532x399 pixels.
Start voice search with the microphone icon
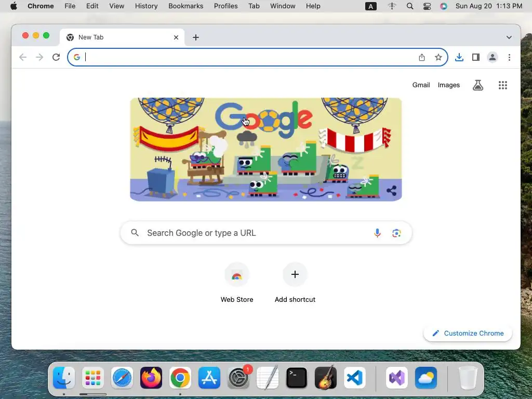click(377, 233)
